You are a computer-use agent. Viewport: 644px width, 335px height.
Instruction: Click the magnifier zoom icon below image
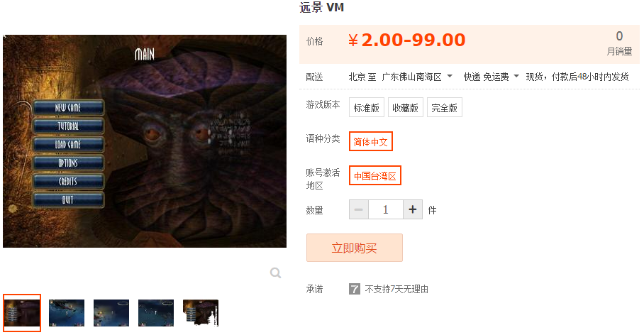point(276,273)
